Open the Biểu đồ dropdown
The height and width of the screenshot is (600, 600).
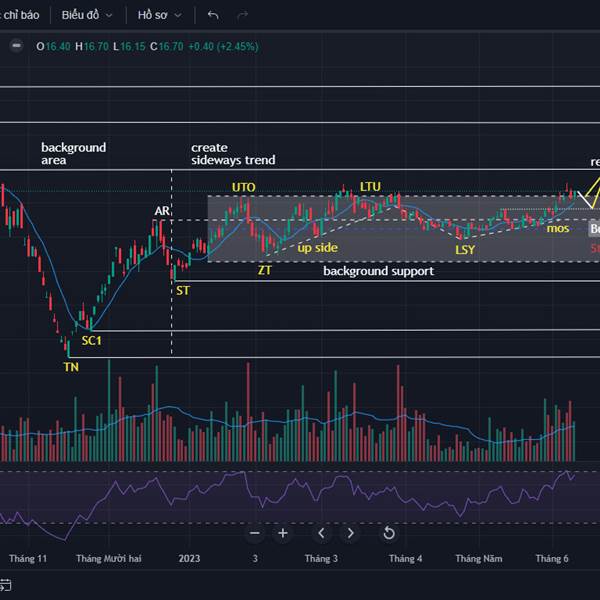[x=86, y=15]
